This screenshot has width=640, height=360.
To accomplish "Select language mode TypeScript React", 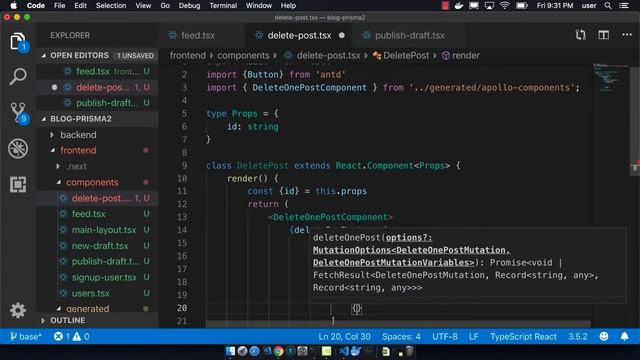I will pyautogui.click(x=523, y=336).
